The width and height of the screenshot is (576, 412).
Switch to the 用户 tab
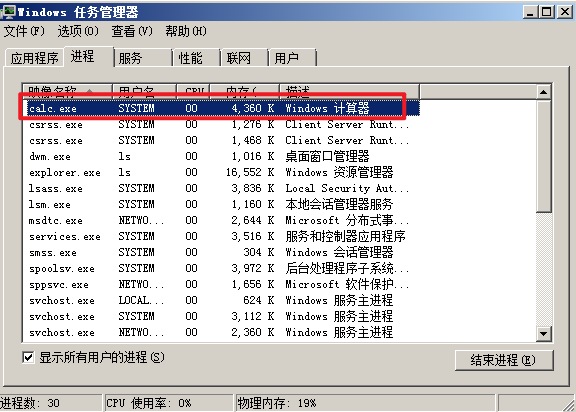click(x=292, y=58)
